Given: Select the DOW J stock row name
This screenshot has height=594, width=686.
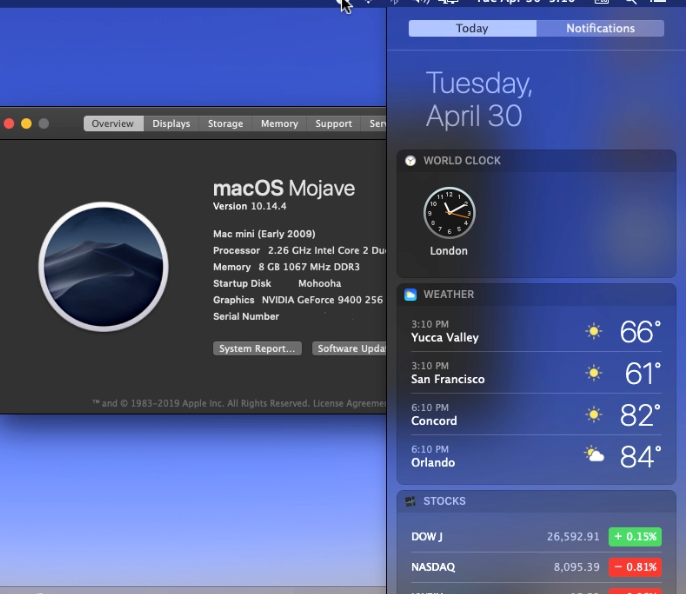Looking at the screenshot, I should point(427,537).
